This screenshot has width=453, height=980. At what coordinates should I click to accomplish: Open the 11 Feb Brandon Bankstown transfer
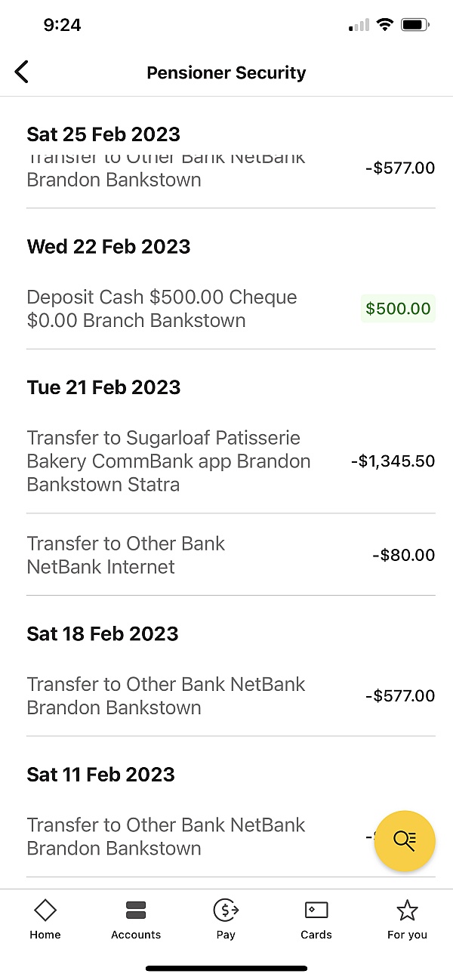[x=166, y=836]
